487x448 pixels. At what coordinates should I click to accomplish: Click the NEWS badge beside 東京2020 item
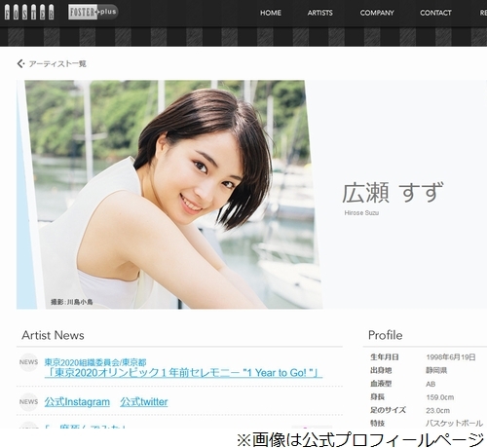pyautogui.click(x=28, y=362)
